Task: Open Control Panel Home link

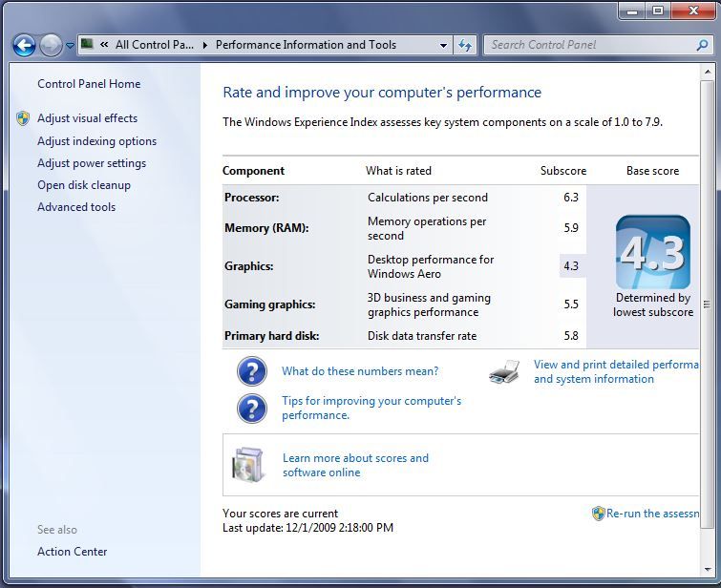Action: 89,84
